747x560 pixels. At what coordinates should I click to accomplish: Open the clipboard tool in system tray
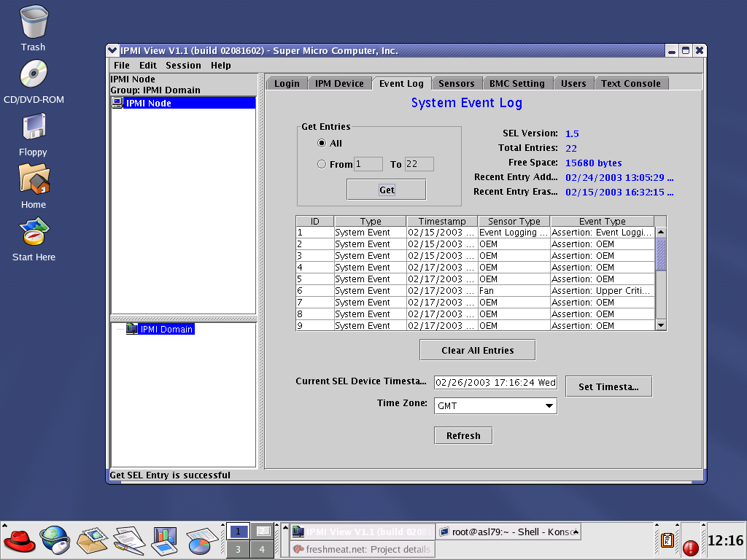[667, 540]
